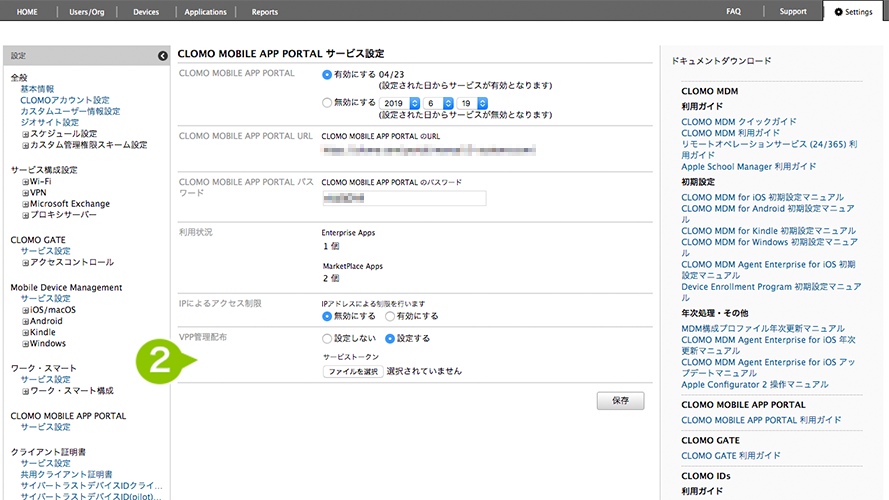The height and width of the screenshot is (500, 889).
Task: Download Apple School Manager 利用ガイド
Action: (748, 166)
